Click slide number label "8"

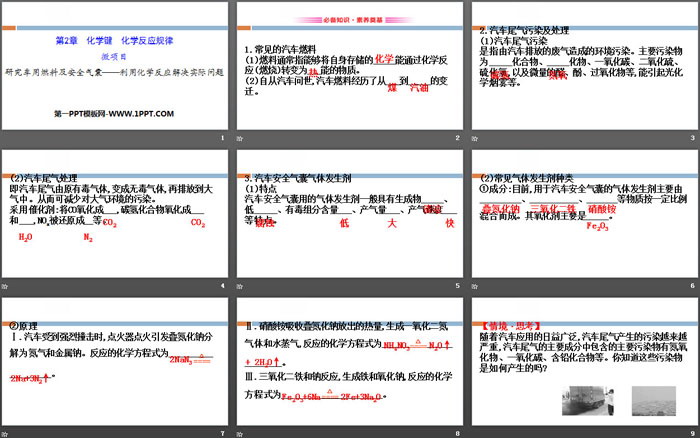point(457,434)
